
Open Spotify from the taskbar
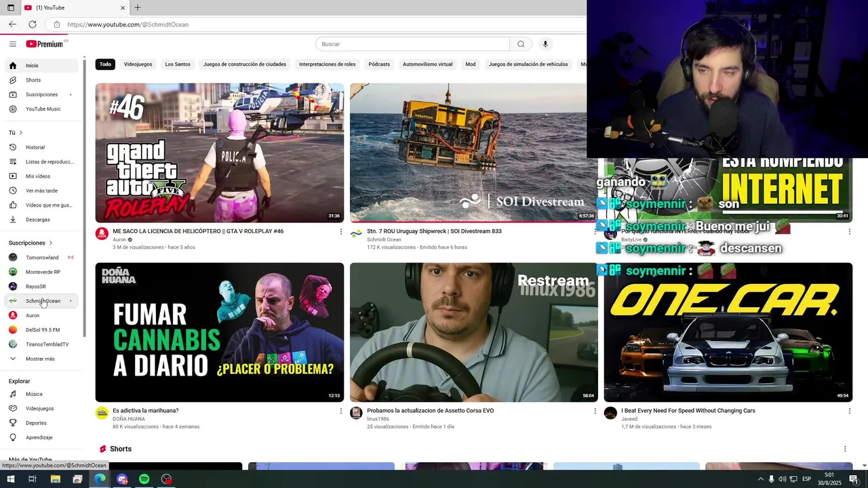click(x=144, y=479)
